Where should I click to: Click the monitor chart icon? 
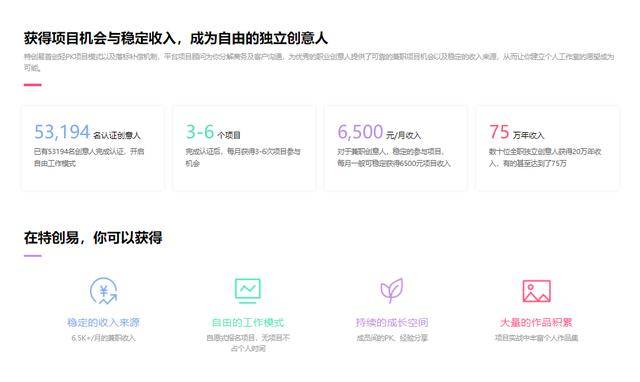248,291
